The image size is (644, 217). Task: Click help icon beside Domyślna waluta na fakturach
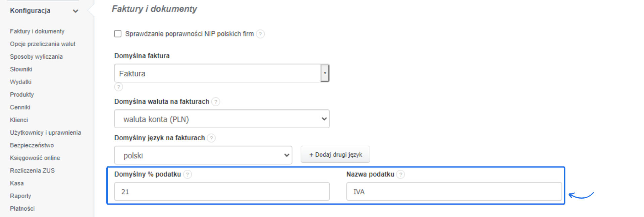(x=216, y=102)
